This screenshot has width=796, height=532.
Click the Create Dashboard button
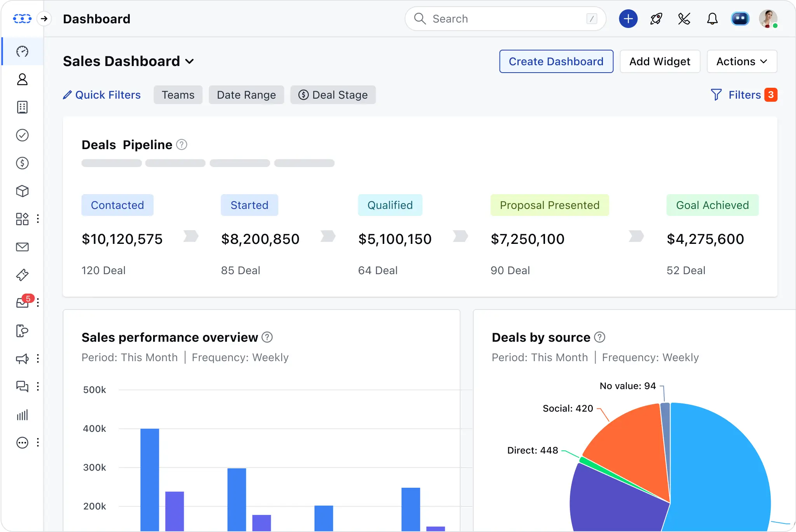tap(556, 61)
